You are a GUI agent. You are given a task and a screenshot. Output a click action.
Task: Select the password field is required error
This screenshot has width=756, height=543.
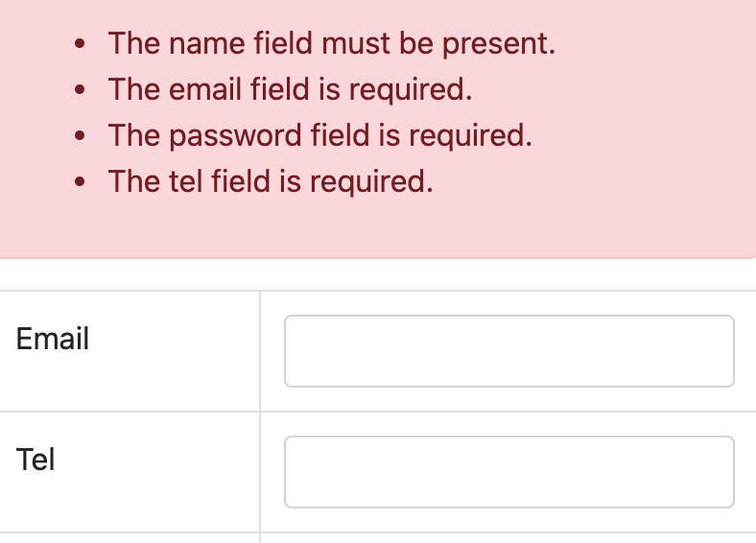320,135
